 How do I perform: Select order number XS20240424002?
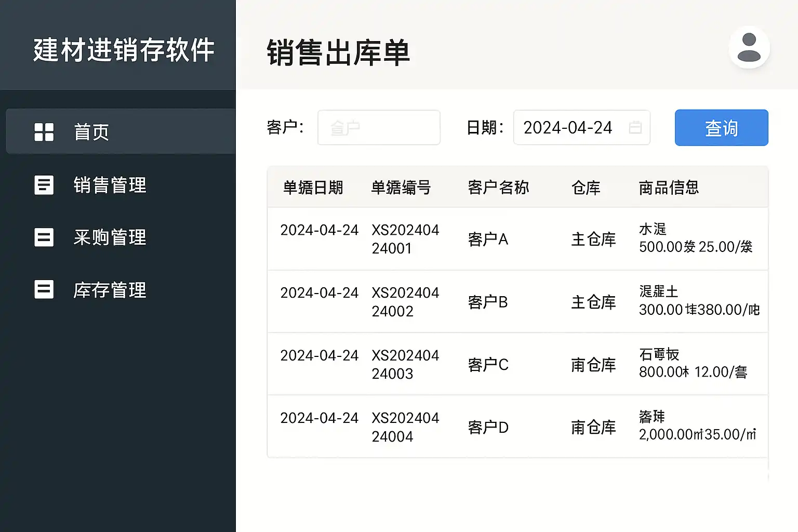[405, 302]
